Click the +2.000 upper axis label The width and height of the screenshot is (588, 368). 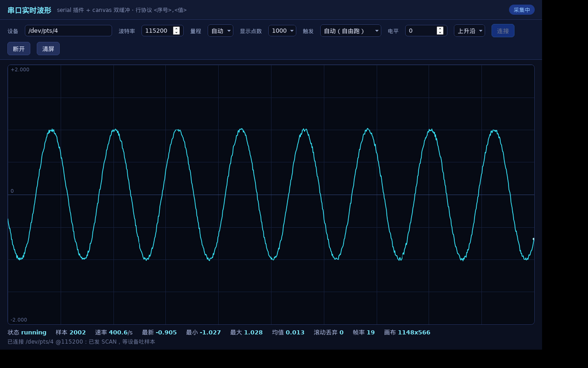click(20, 70)
